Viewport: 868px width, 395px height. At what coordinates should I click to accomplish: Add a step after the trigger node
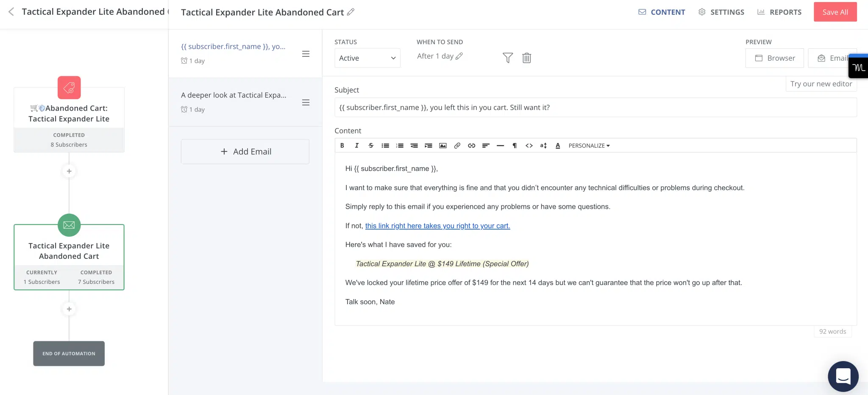point(69,171)
